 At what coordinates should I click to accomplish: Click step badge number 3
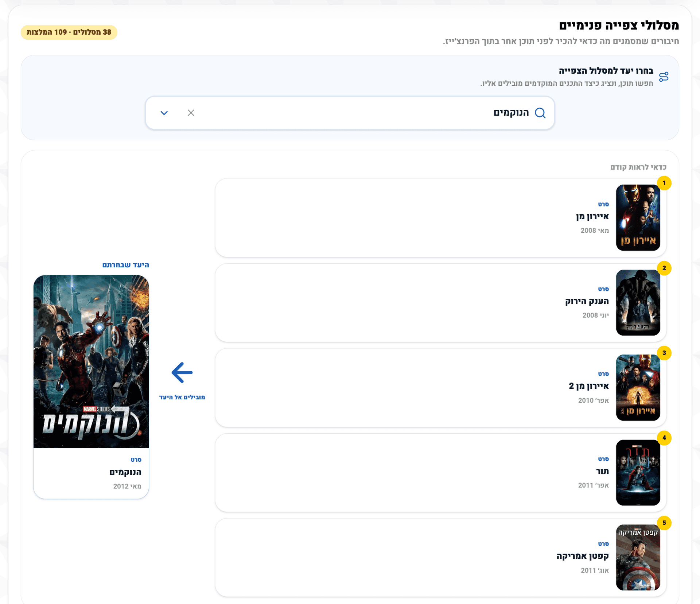pyautogui.click(x=664, y=353)
